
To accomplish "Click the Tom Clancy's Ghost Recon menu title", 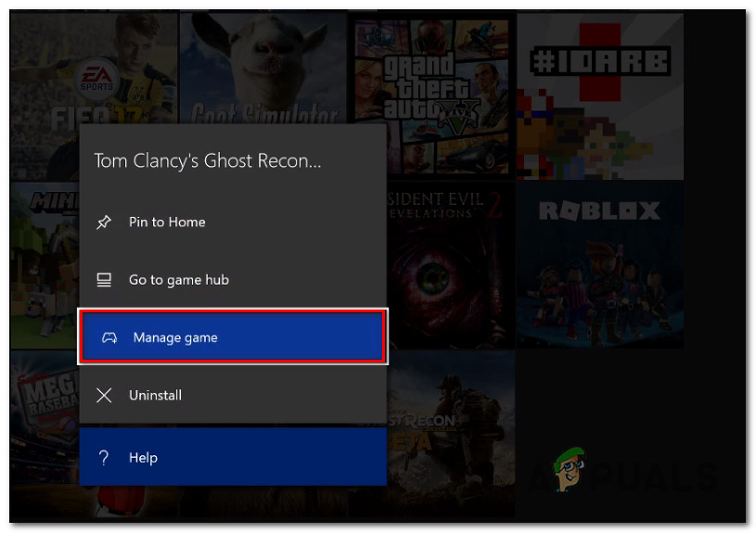I will pos(208,161).
